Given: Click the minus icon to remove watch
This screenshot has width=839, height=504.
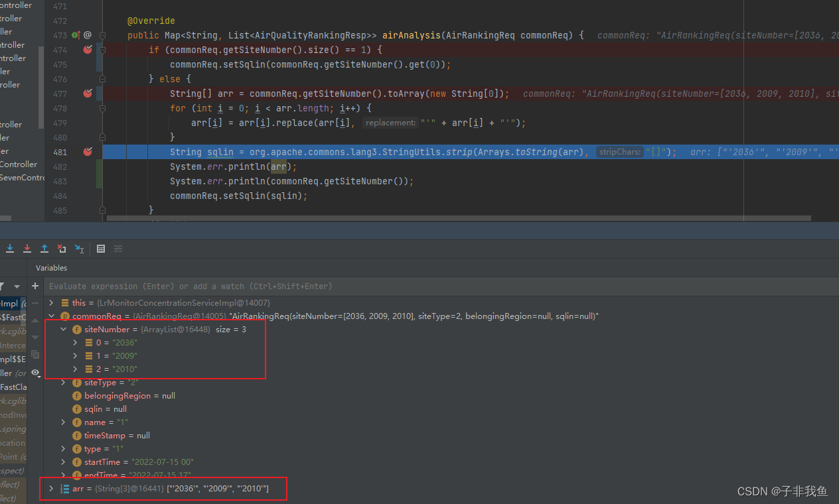Looking at the screenshot, I should 36,303.
